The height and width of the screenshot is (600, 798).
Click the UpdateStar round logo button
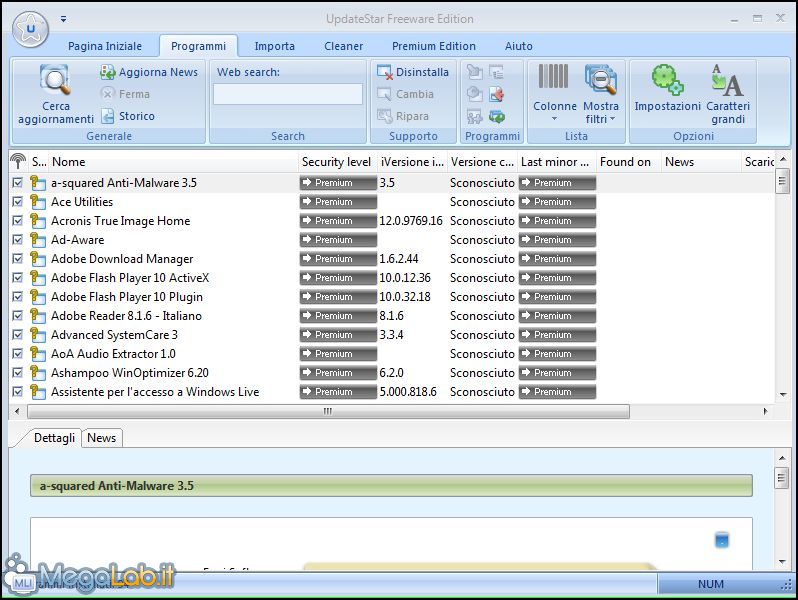[x=31, y=29]
